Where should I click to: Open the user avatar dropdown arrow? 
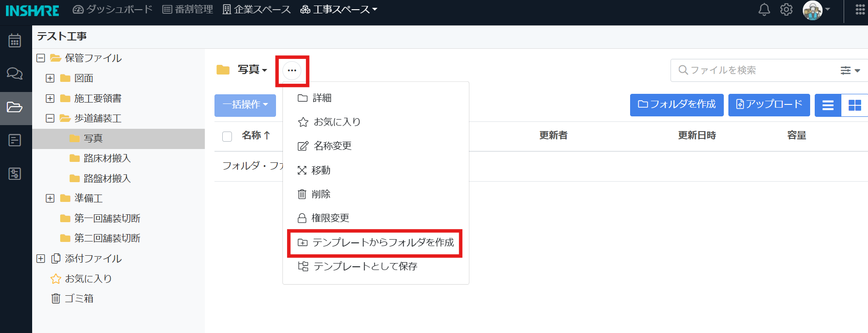tap(828, 9)
